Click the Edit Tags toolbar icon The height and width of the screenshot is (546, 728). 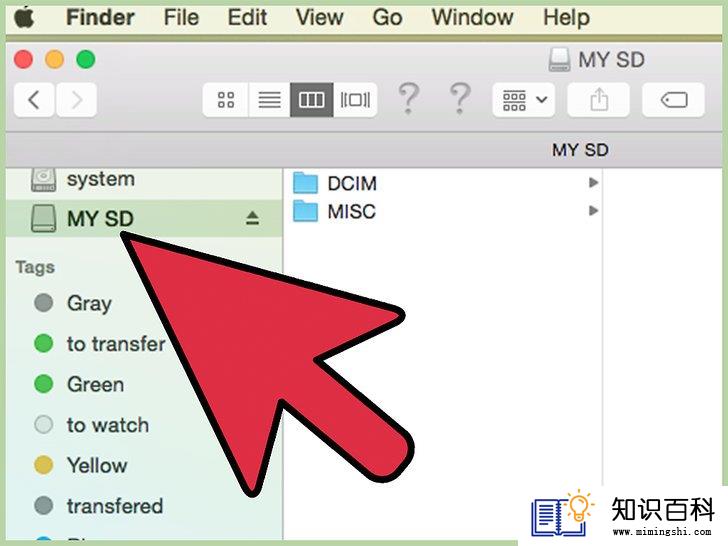673,99
